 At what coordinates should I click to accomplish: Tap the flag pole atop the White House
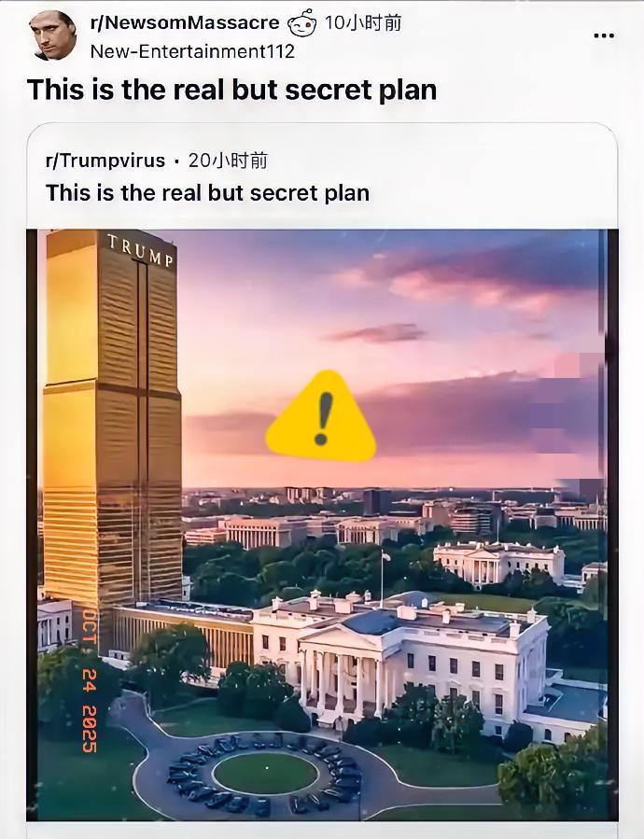[x=381, y=574]
